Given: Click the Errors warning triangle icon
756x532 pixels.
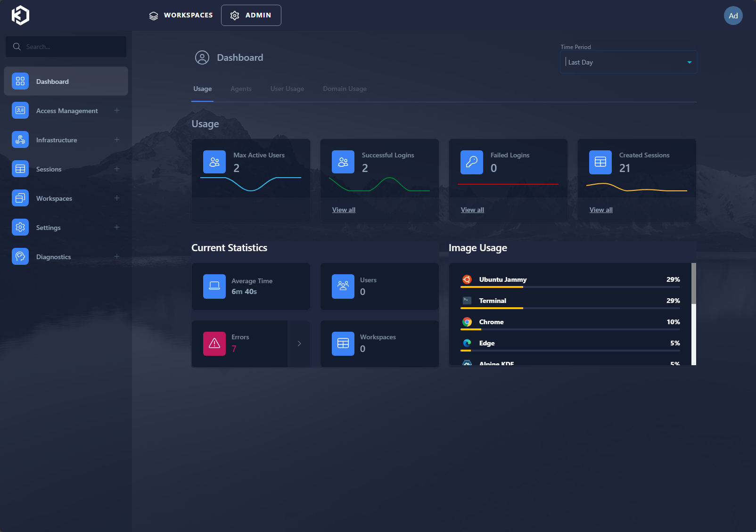Looking at the screenshot, I should click(214, 344).
